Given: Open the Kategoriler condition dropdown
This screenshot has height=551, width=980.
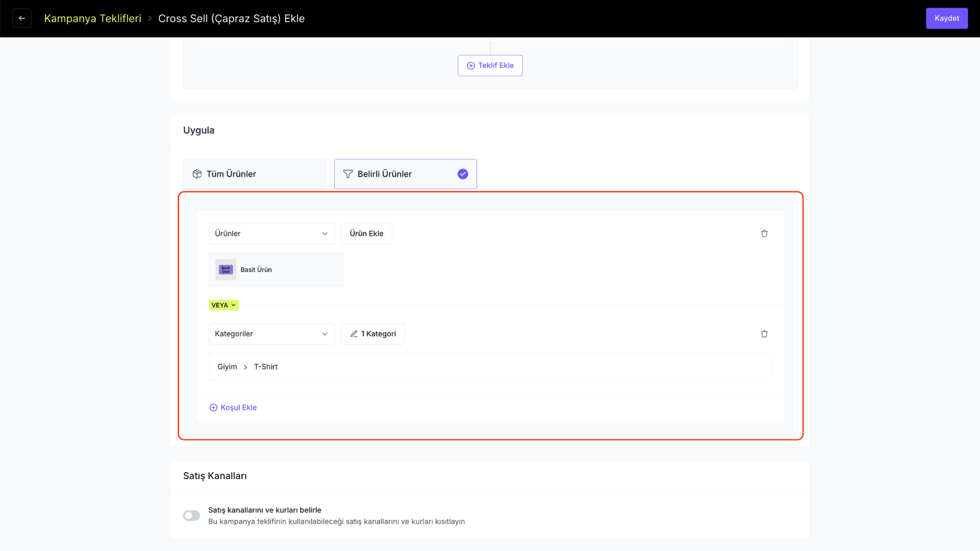Looking at the screenshot, I should point(272,334).
